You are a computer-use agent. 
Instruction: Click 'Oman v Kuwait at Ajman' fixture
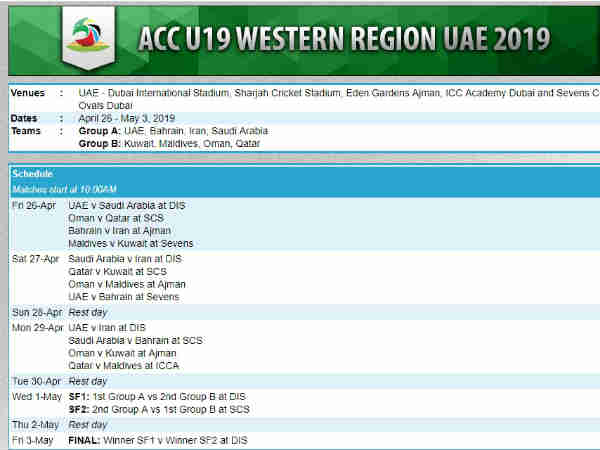point(122,353)
